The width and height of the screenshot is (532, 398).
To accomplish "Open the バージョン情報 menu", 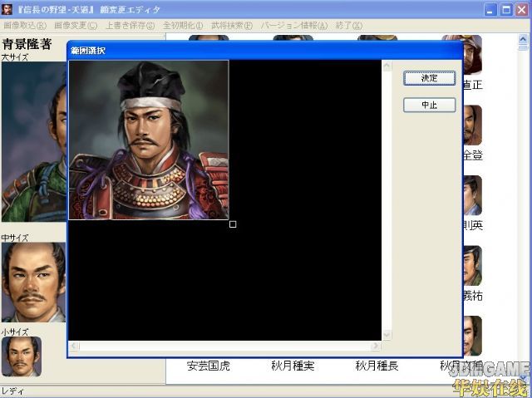I will tap(294, 26).
